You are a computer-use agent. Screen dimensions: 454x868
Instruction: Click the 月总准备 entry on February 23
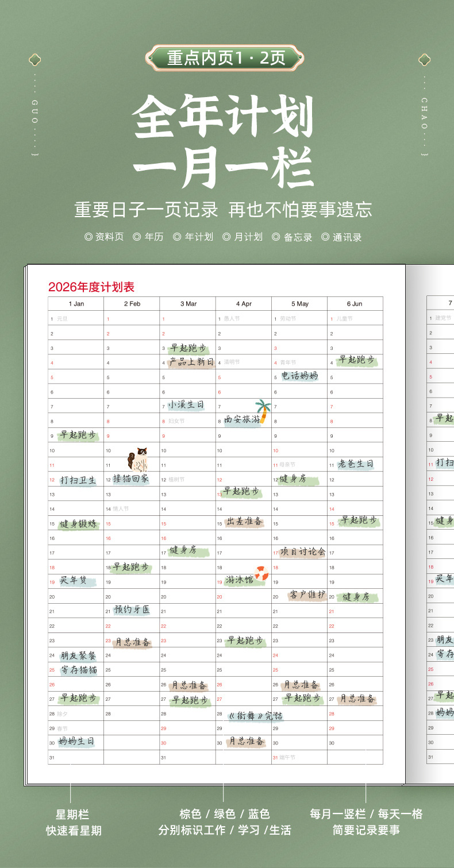tap(133, 642)
